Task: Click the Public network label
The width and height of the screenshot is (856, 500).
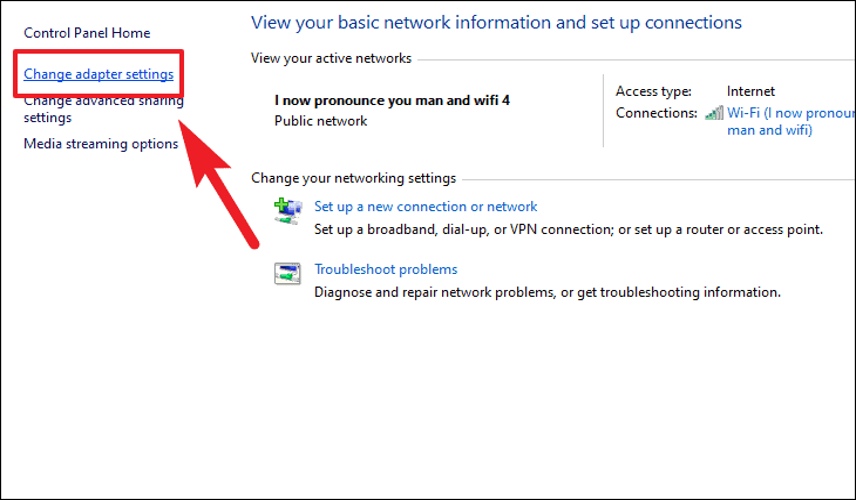Action: tap(321, 121)
